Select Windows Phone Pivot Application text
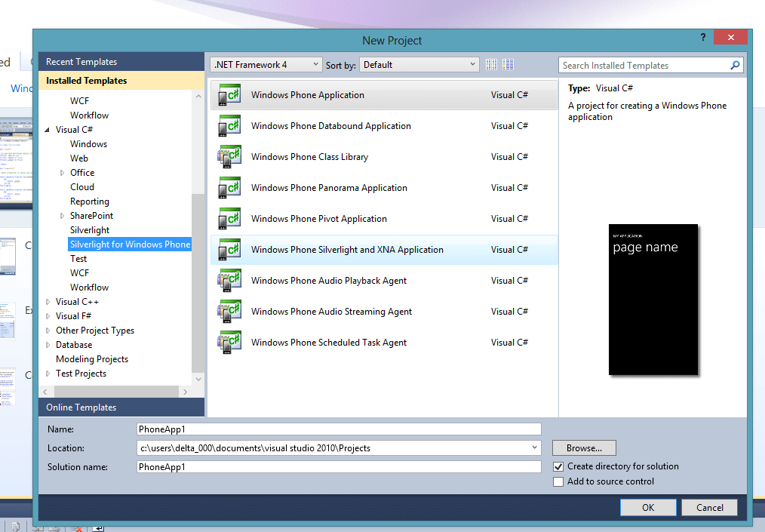The width and height of the screenshot is (765, 532). 318,219
